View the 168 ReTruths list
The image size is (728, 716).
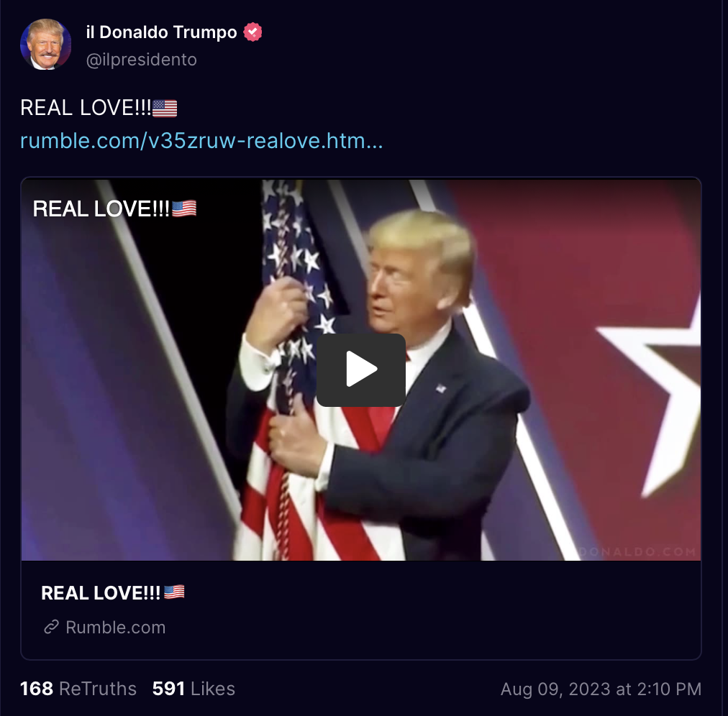(78, 689)
